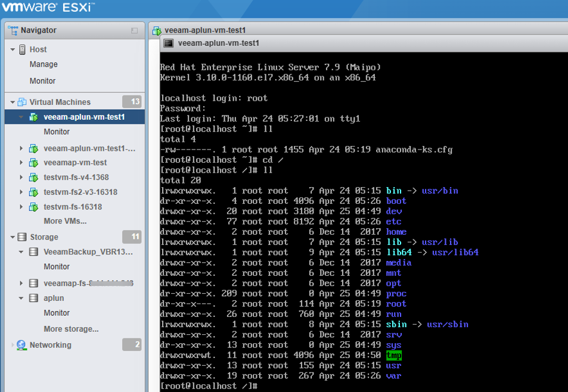The height and width of the screenshot is (392, 568).
Task: Open Monitor under Host
Action: (42, 81)
